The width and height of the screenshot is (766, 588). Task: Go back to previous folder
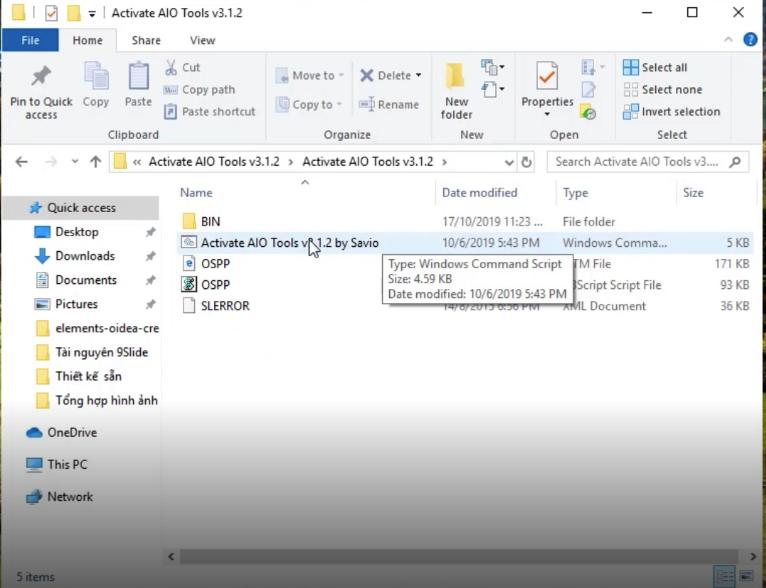[21, 162]
